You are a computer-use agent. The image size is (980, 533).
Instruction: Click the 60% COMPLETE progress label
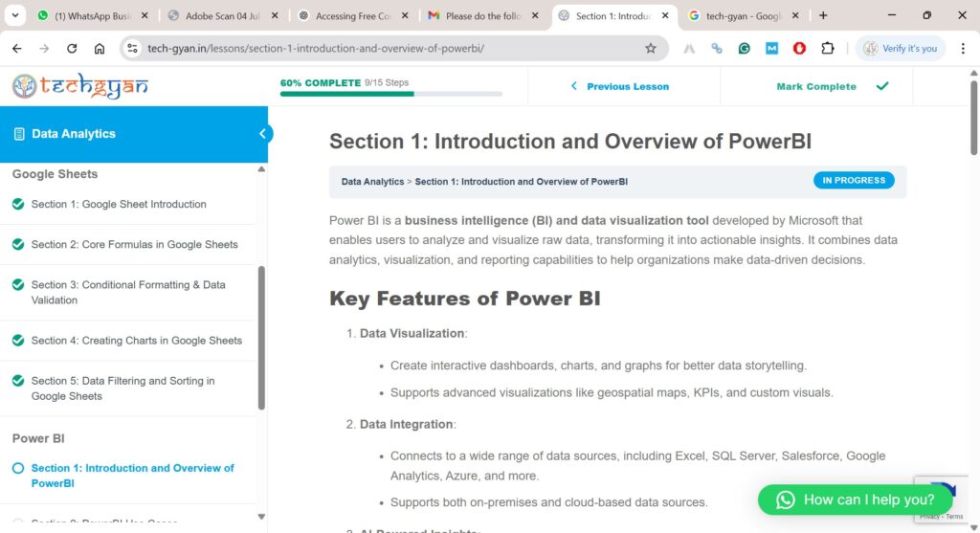[x=321, y=82]
